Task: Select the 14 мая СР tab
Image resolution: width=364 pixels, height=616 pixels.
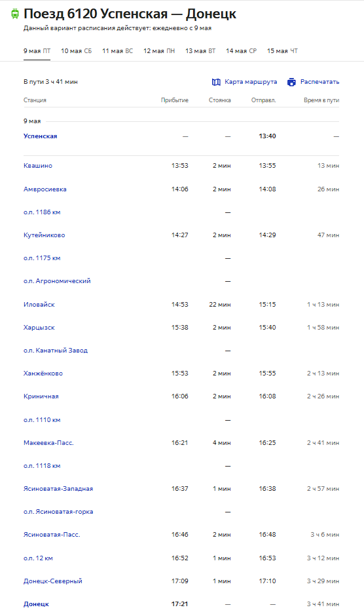Action: (x=241, y=50)
